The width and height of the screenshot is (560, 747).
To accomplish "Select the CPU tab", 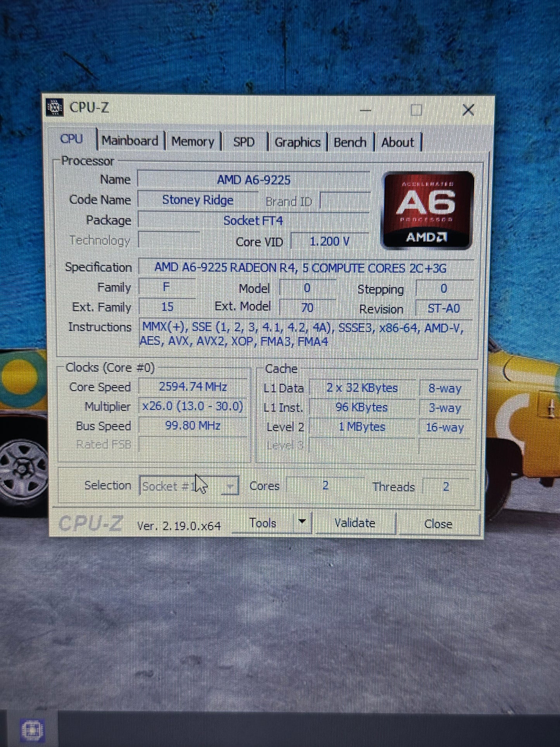I will pos(72,139).
